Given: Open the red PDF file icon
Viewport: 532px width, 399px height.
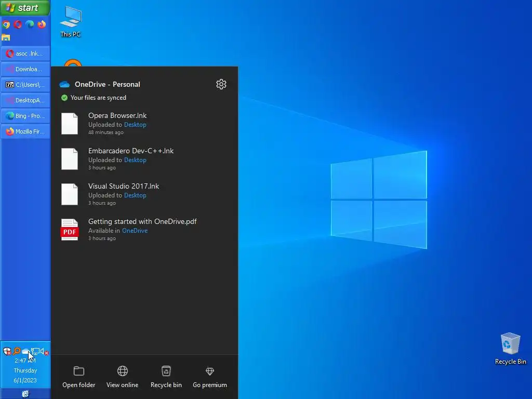Looking at the screenshot, I should tap(70, 230).
